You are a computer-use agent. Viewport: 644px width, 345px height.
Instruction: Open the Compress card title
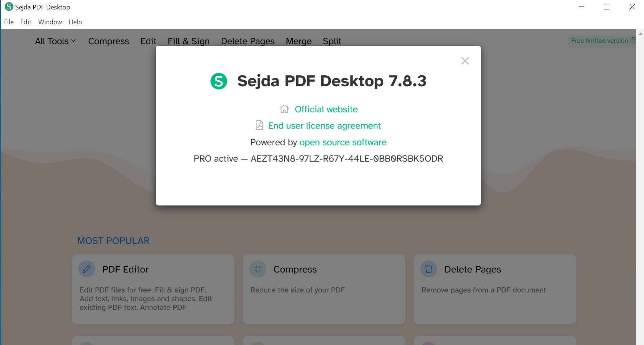coord(295,269)
